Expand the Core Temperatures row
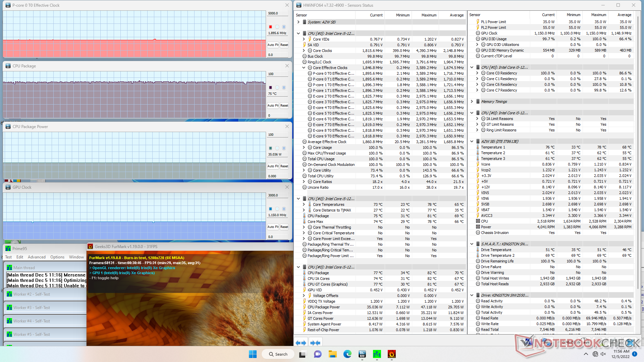644x362 pixels. click(x=304, y=204)
